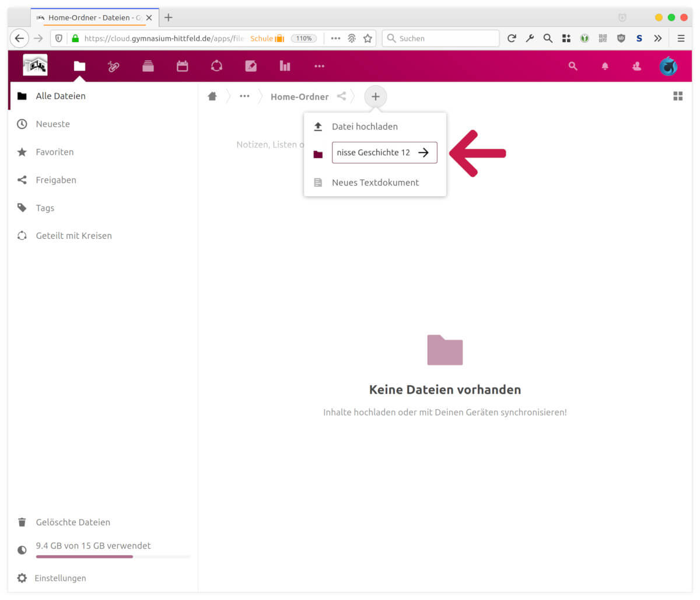Open the contacts menu icon
Image resolution: width=700 pixels, height=600 pixels.
(x=636, y=67)
